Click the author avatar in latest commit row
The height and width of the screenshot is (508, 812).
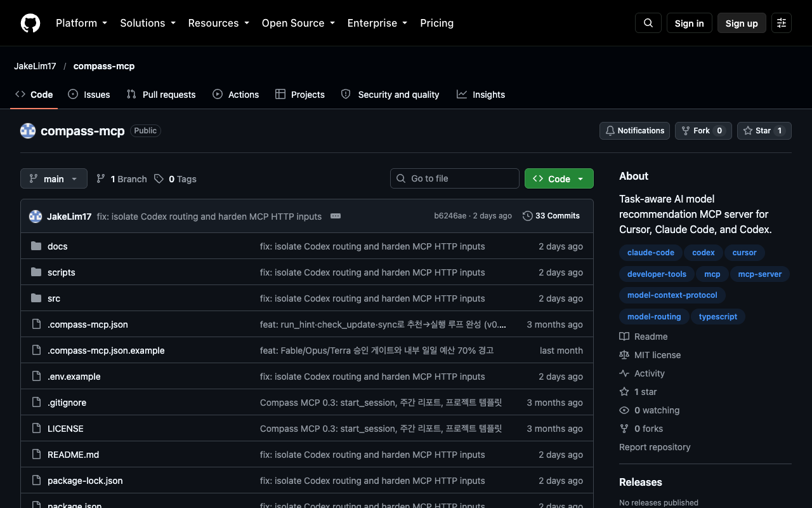pyautogui.click(x=36, y=216)
